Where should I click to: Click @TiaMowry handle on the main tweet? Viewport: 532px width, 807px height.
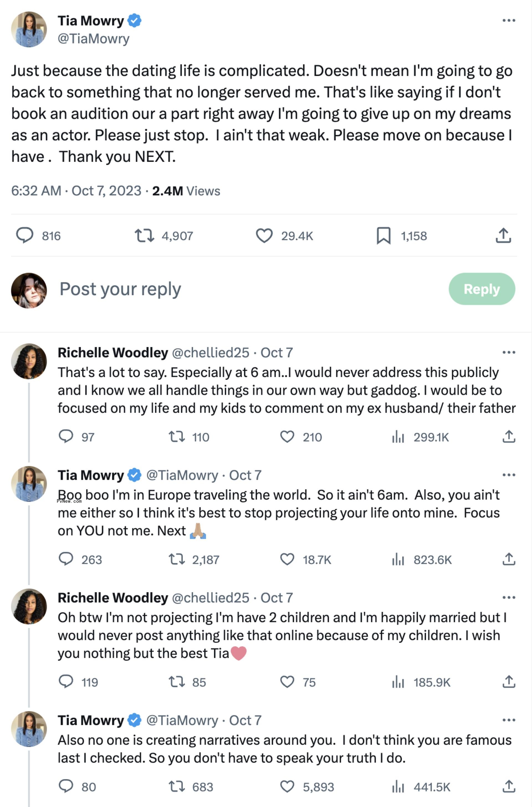[x=93, y=38]
